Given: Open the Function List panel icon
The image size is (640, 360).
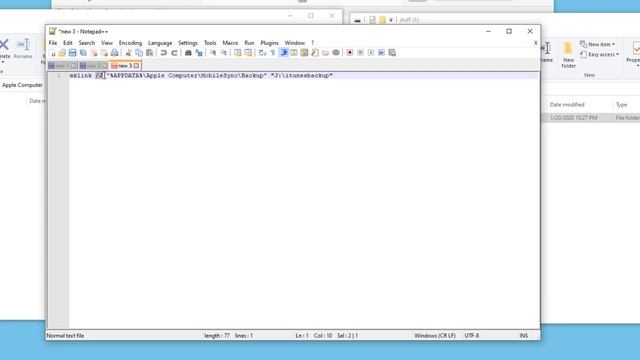Looking at the screenshot, I should 315,53.
